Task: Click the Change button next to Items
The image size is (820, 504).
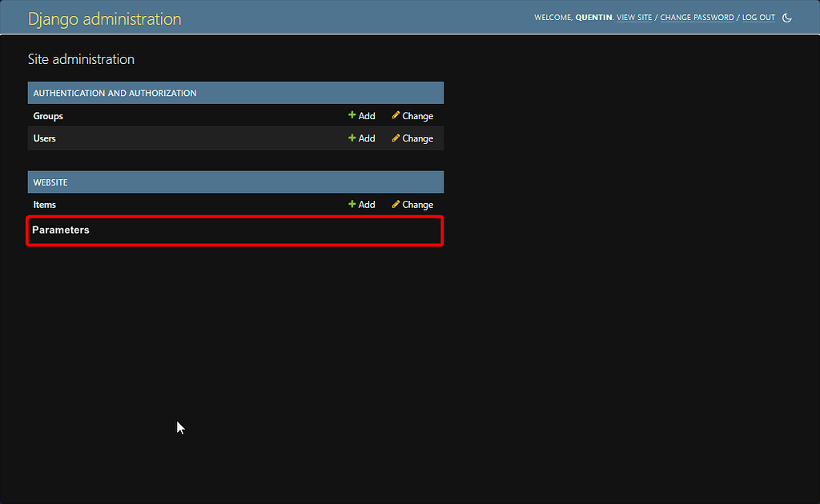Action: point(417,204)
